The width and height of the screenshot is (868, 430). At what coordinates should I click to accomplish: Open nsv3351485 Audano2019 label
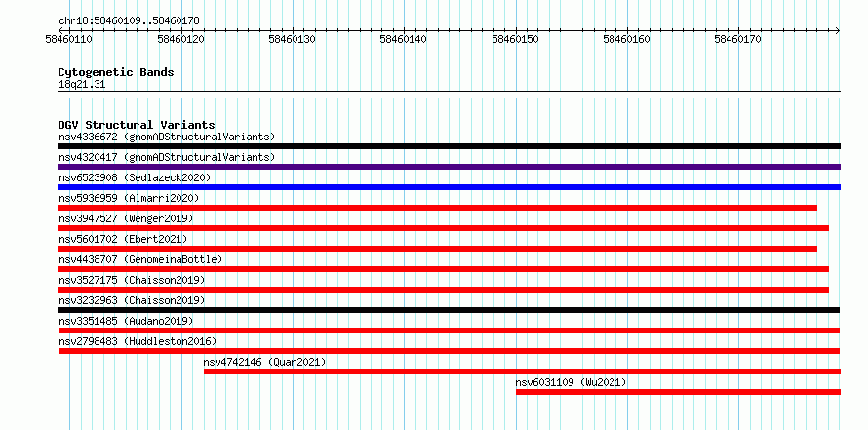[126, 321]
